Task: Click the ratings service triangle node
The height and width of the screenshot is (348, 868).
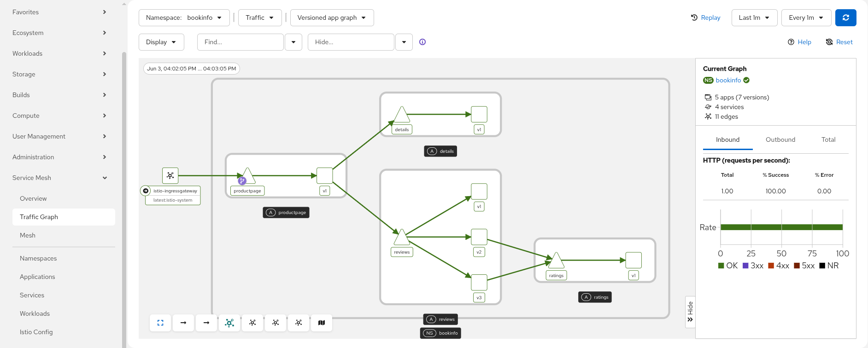Action: pyautogui.click(x=556, y=261)
